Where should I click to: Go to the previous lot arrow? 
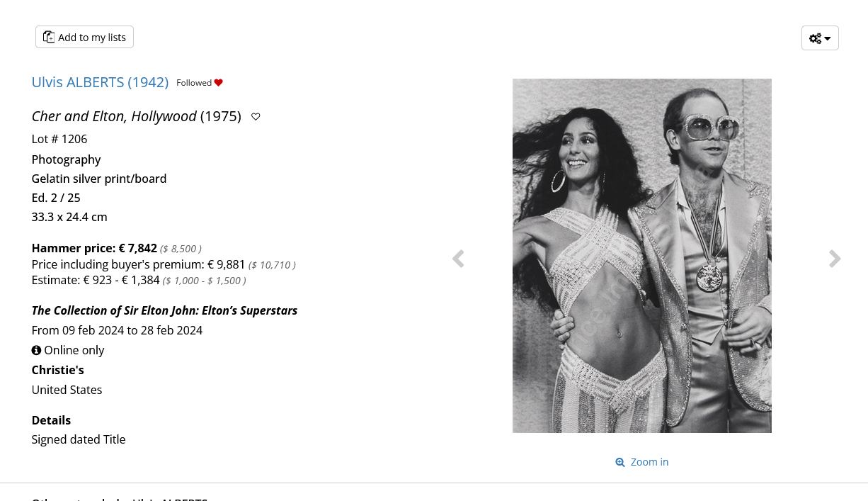(458, 259)
